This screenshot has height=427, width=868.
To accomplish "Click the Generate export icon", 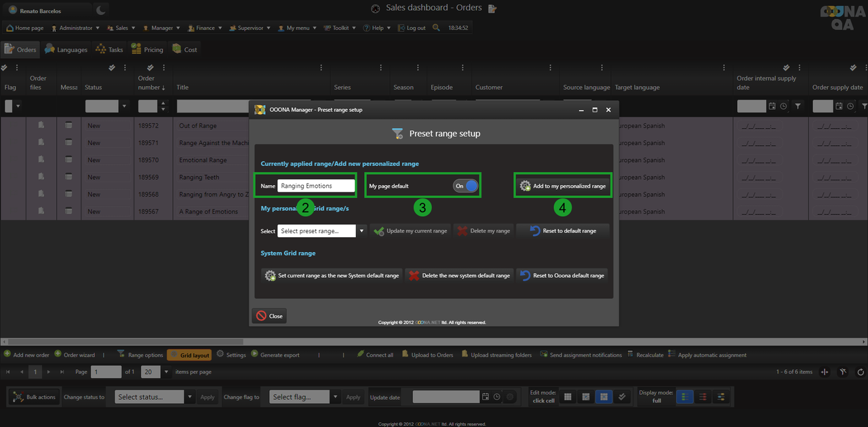I will [254, 354].
